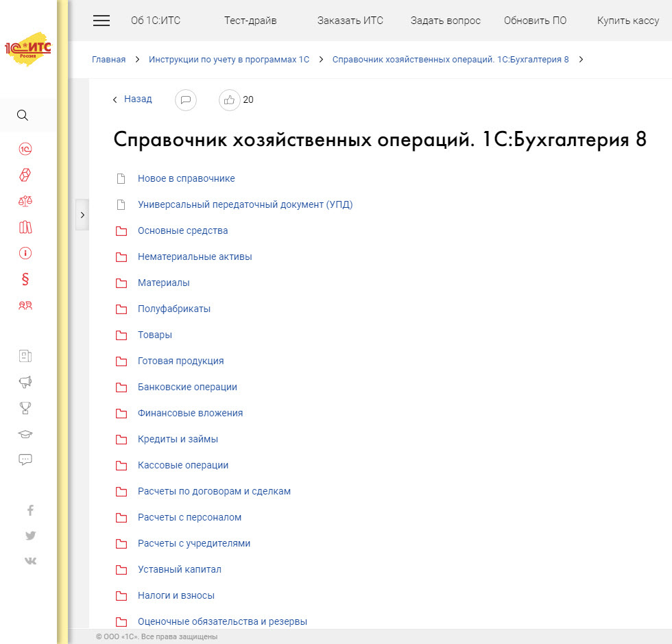Click chevron after the last breadcrumb
Screen dimensions: 672x644
point(581,59)
